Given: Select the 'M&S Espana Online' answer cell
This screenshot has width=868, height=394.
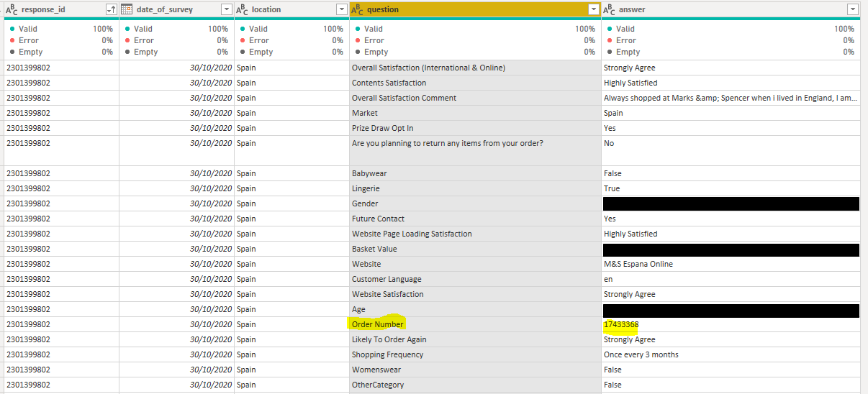Looking at the screenshot, I should click(x=731, y=264).
